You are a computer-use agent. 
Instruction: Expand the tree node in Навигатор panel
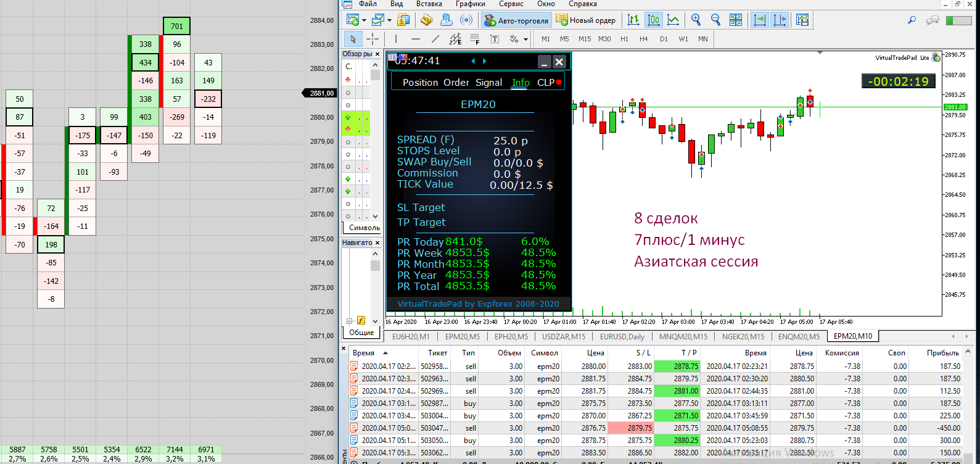(x=349, y=321)
